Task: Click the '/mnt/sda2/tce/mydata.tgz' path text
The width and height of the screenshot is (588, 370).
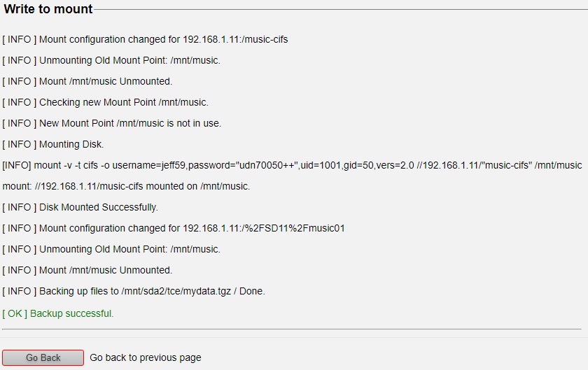Action: click(x=176, y=291)
